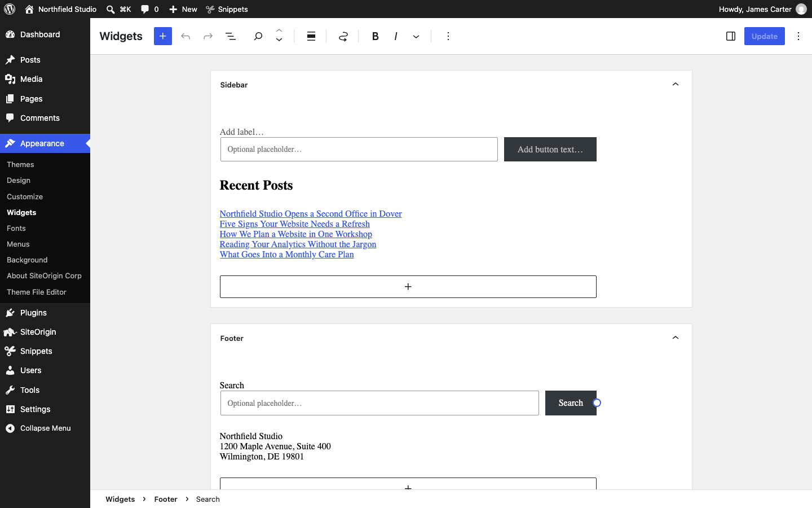Toggle the settings sidebar panel
This screenshot has width=812, height=508.
point(731,36)
